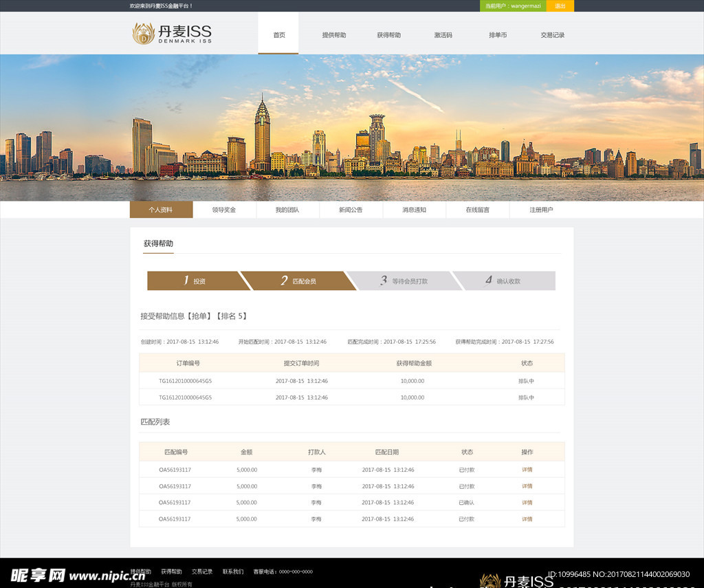Select 激活码 in the top navigation
This screenshot has height=588, width=704.
(x=443, y=35)
